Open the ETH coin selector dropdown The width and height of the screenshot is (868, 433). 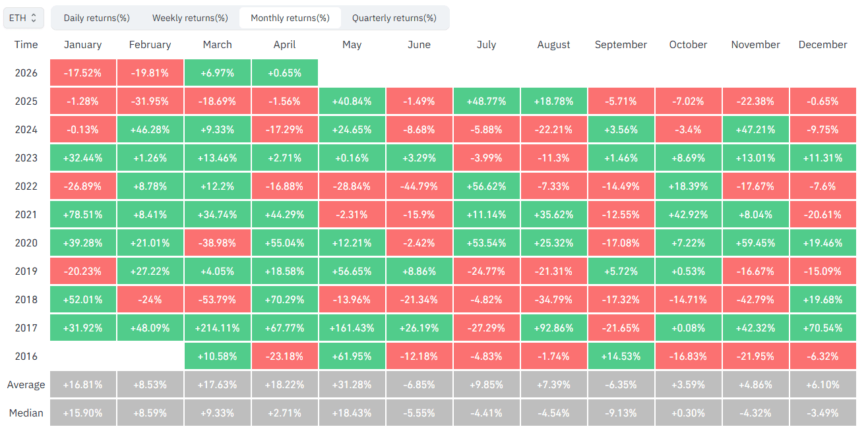click(x=24, y=18)
